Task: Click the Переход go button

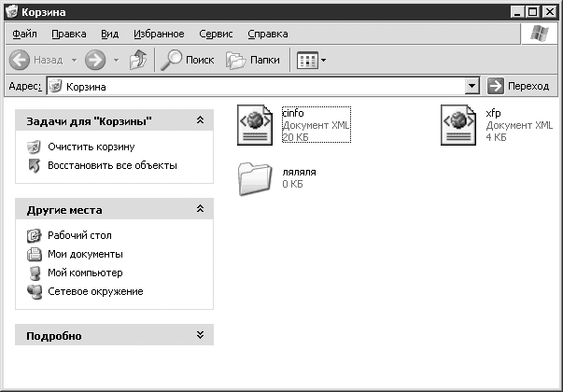Action: tap(518, 86)
